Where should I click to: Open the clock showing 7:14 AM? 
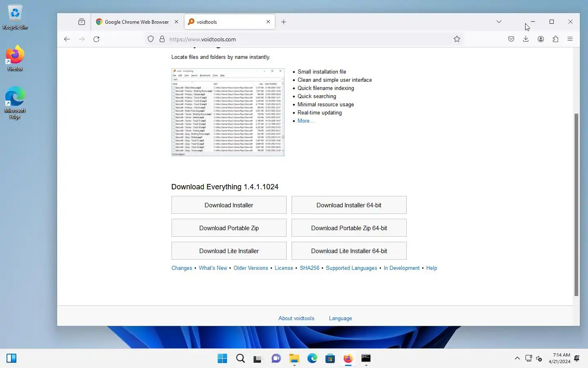pos(559,359)
